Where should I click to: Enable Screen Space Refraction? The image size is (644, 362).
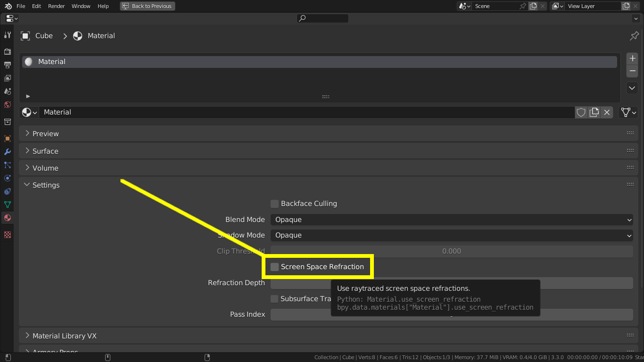click(x=274, y=267)
